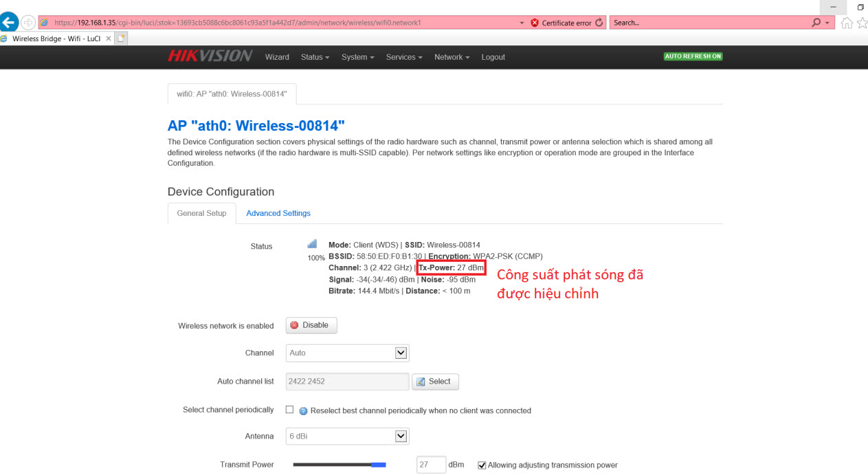Click the signal strength icon in Status

[x=312, y=244]
